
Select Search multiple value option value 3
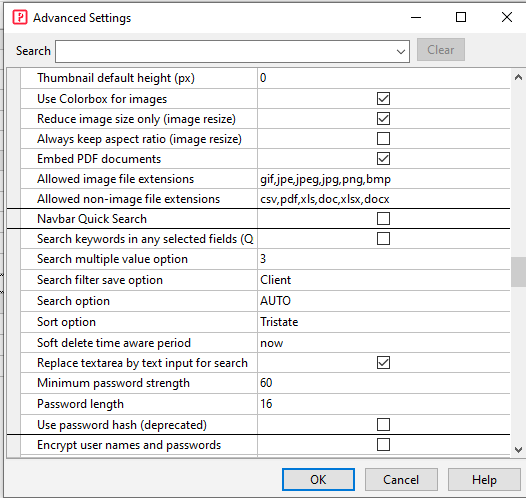click(x=263, y=259)
